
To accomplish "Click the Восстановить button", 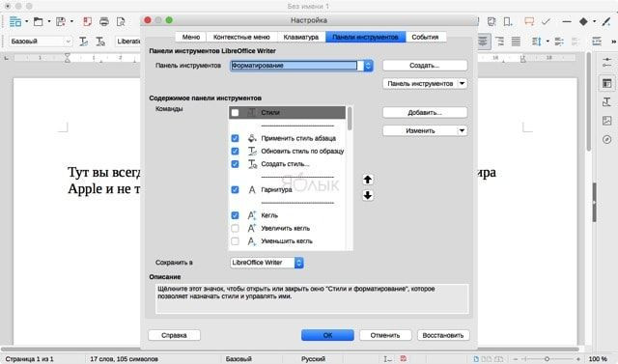I will (x=443, y=335).
